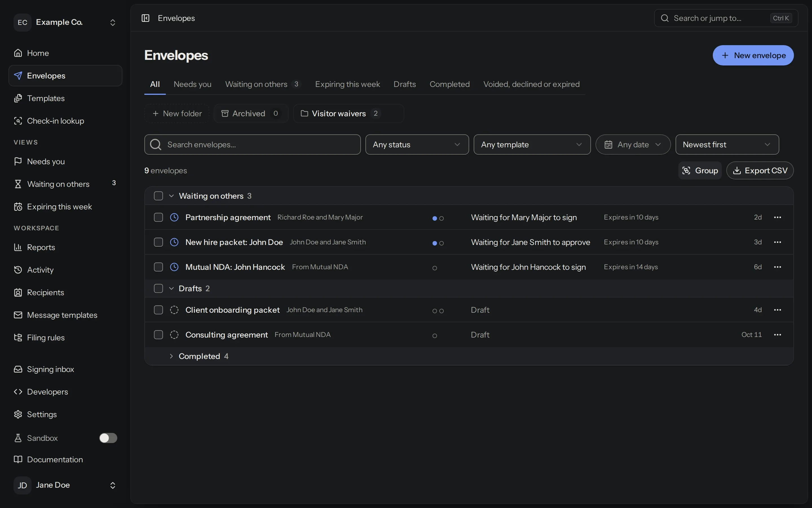Screen dimensions: 812x508
Task: Click the Group button
Action: (700, 170)
